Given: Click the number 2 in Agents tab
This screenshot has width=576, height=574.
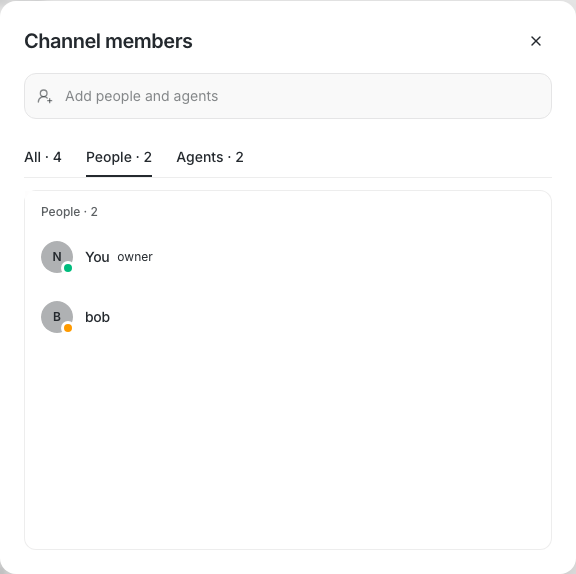Looking at the screenshot, I should coord(239,157).
